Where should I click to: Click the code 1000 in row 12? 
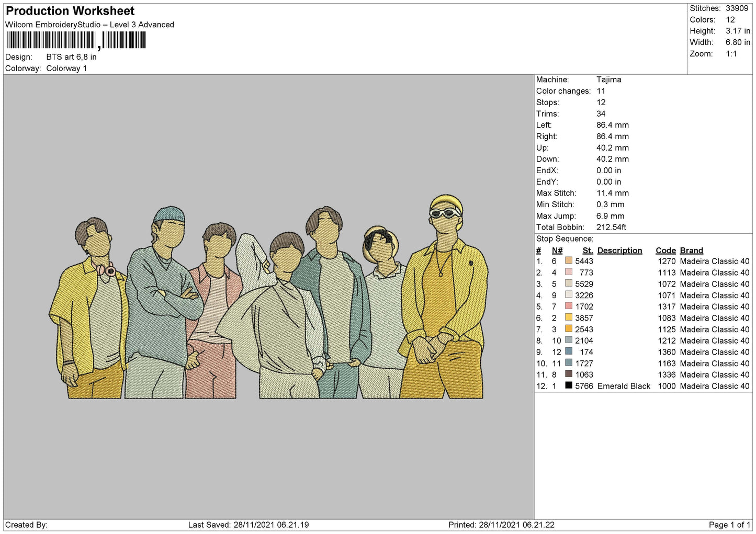click(x=667, y=386)
